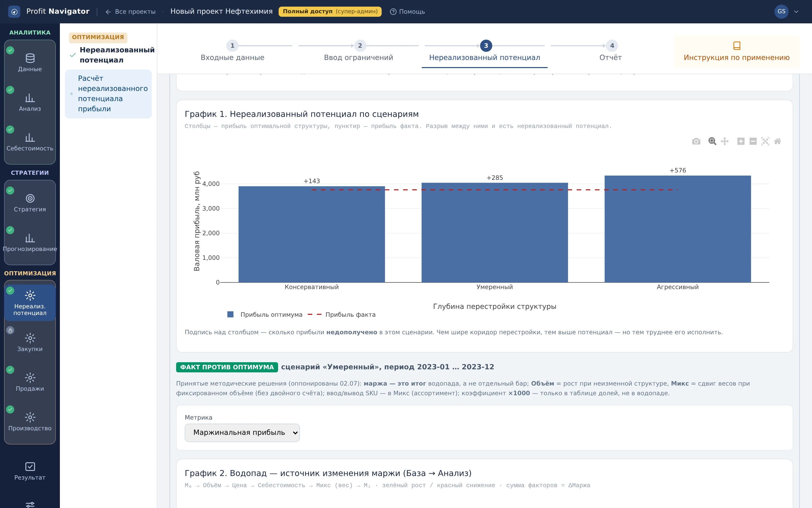Open the locked Закупки sidebar section

coord(30,343)
